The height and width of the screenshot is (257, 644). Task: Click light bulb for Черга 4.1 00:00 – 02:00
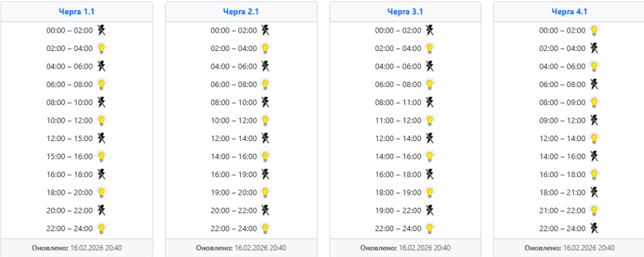[x=594, y=30]
